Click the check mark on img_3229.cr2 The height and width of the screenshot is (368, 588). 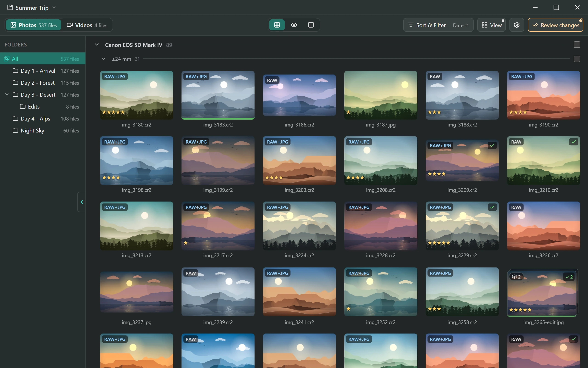click(492, 207)
